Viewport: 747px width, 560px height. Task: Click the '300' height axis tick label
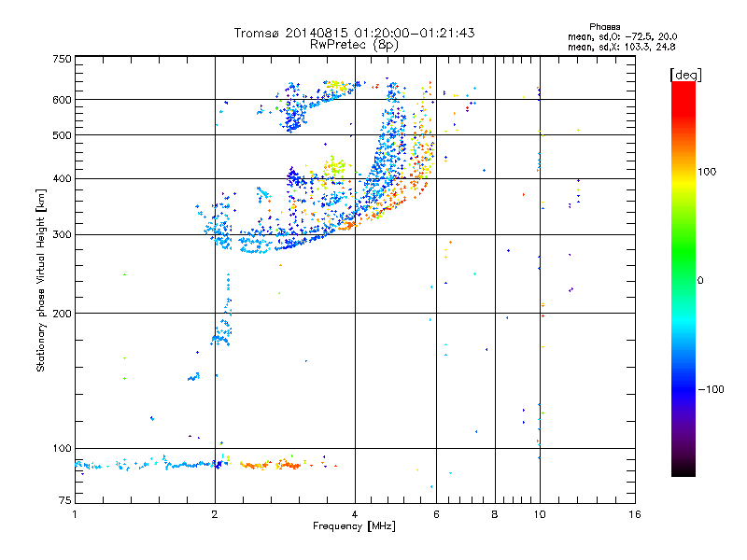coord(62,235)
